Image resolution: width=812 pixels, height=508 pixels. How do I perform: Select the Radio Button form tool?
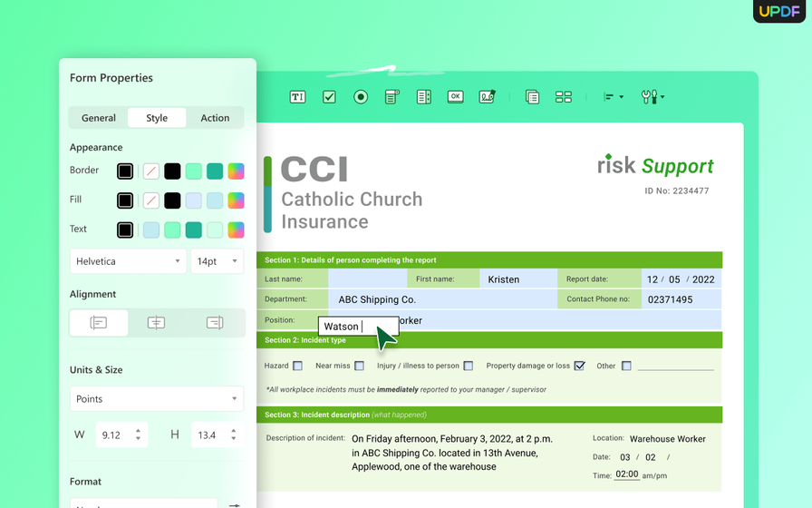[361, 97]
